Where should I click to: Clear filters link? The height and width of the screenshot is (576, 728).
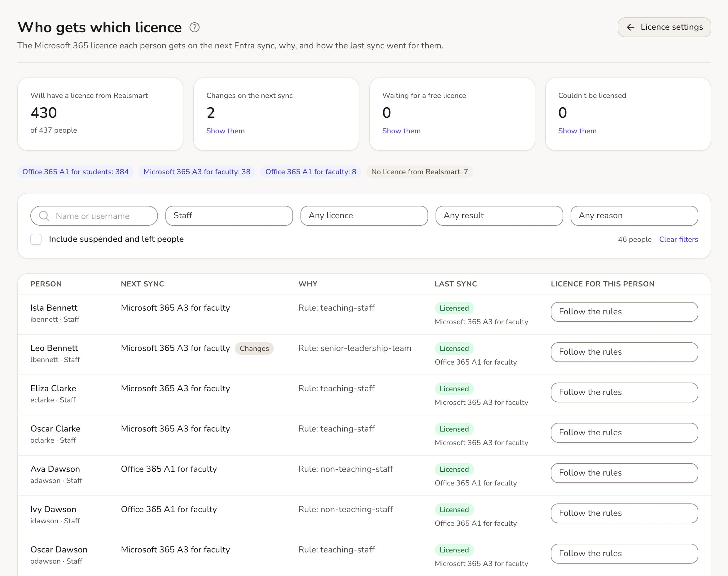coord(678,239)
